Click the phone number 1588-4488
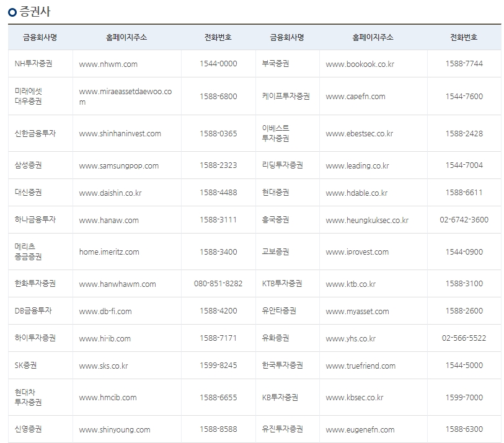 click(x=218, y=193)
